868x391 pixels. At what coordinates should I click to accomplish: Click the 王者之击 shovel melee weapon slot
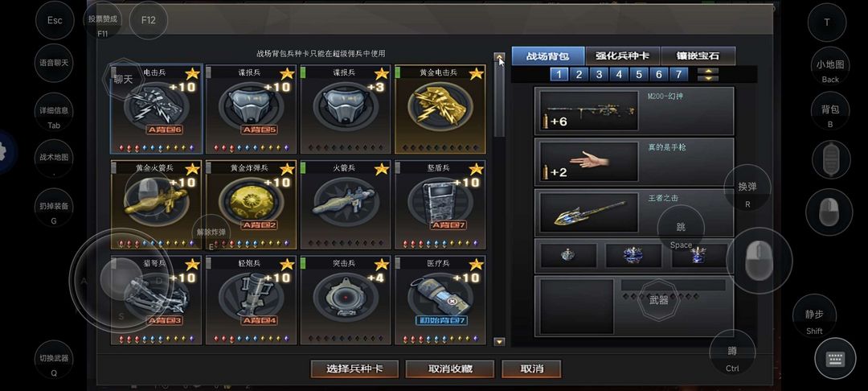(634, 212)
